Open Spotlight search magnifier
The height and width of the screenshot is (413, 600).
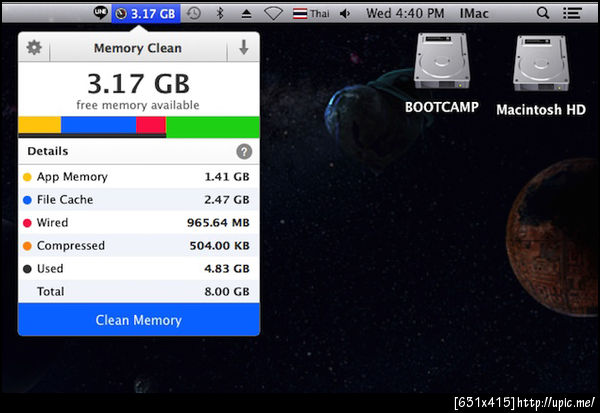(x=543, y=13)
